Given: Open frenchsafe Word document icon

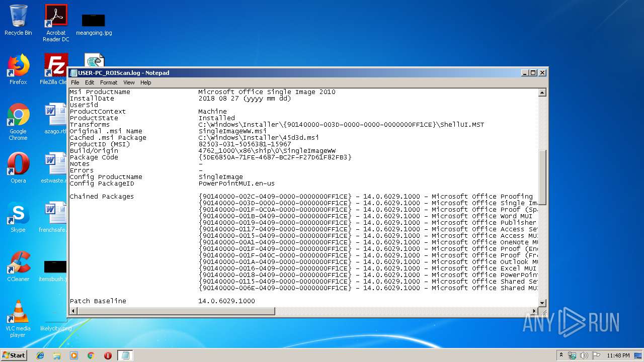Looking at the screenshot, I should (x=53, y=217).
